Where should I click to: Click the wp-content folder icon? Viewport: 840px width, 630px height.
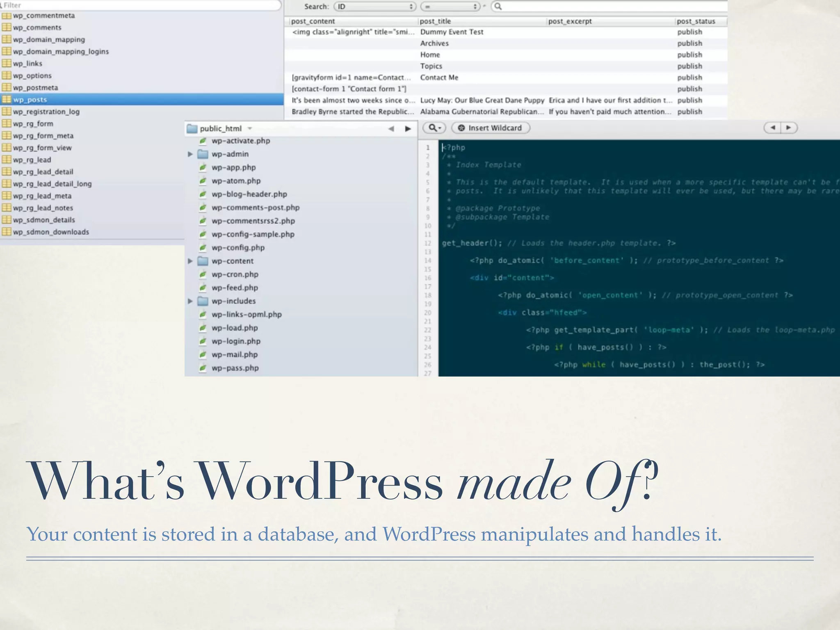point(203,261)
